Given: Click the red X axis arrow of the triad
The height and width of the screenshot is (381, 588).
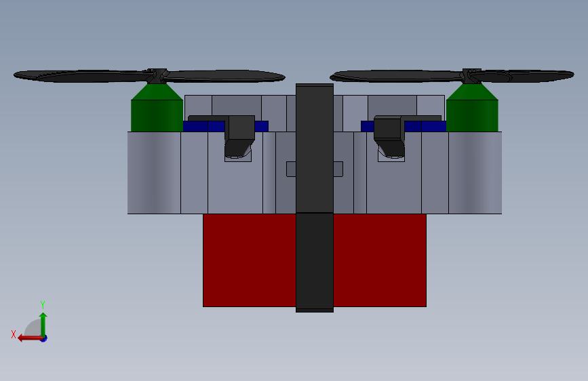Looking at the screenshot, I should coord(29,338).
